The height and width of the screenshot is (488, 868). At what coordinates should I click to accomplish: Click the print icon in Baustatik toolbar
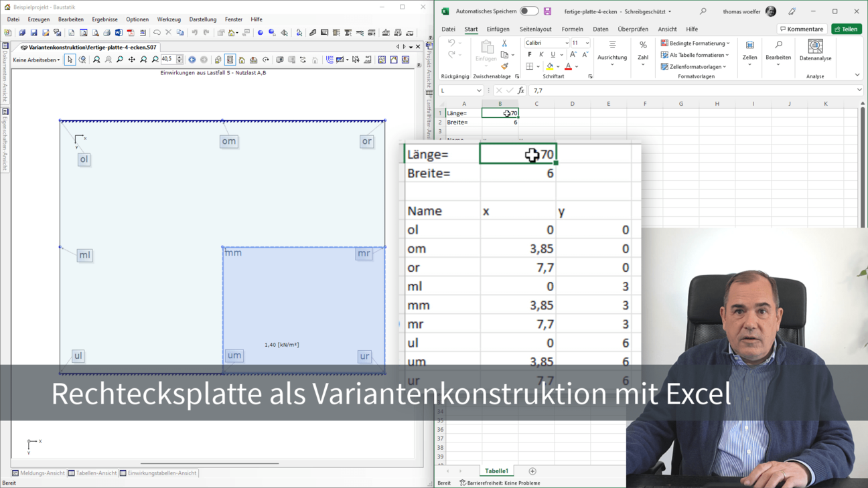click(106, 32)
